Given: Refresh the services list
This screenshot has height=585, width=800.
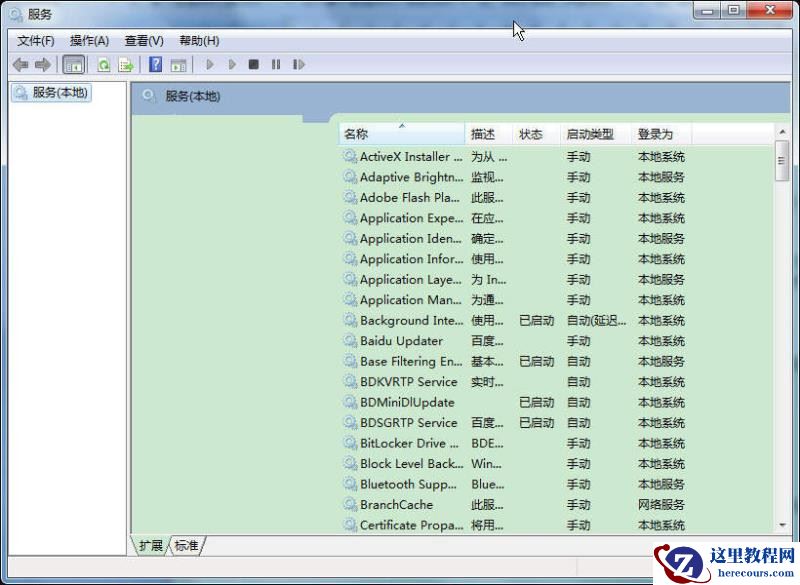Looking at the screenshot, I should click(x=104, y=64).
